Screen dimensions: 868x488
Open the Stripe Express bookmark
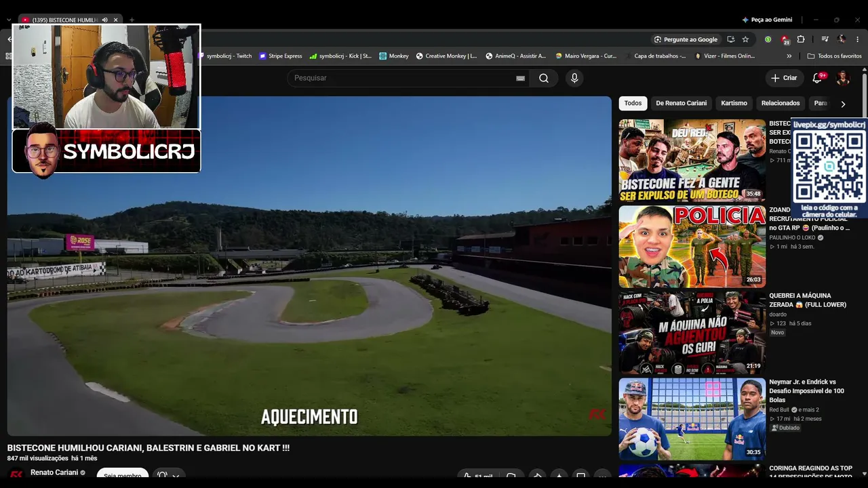[x=280, y=56]
